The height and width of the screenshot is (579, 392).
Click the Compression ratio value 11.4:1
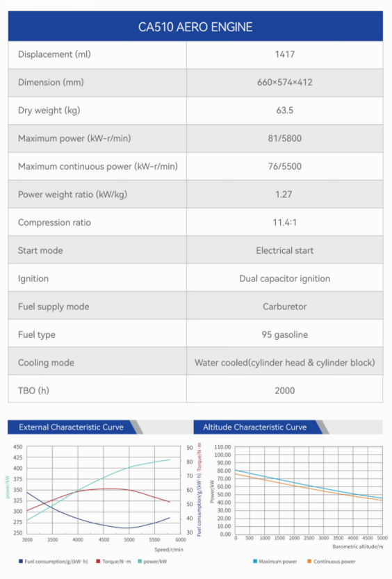(284, 222)
